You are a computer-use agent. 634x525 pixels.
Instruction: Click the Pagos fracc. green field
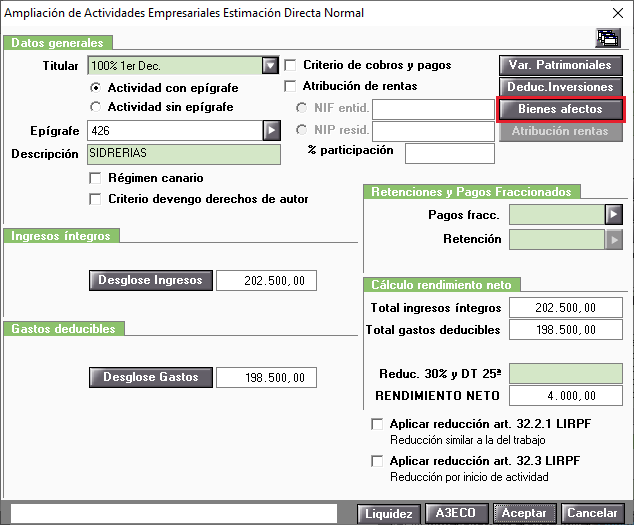pyautogui.click(x=557, y=214)
